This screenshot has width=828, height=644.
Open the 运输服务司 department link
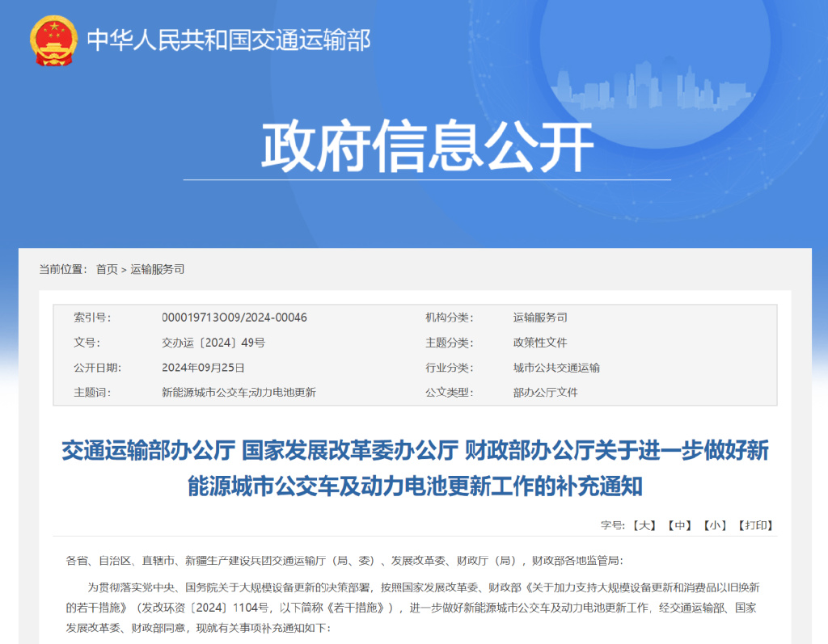pyautogui.click(x=157, y=269)
